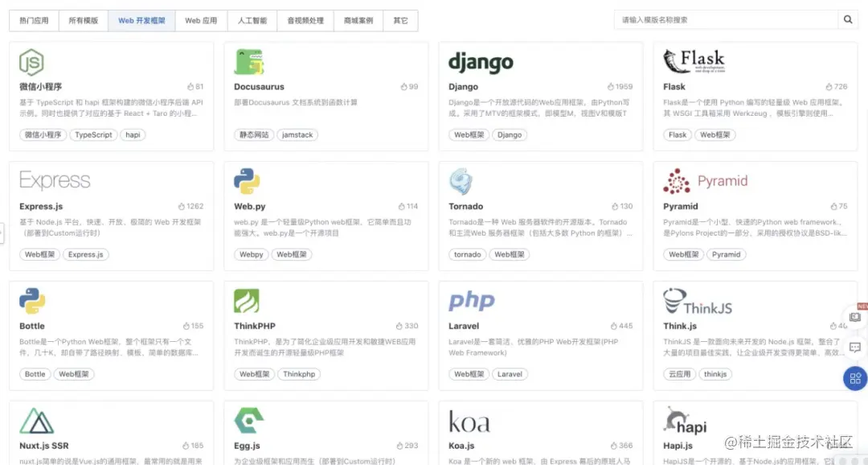Screen dimensions: 868x465
Task: Click the left edge collapse handle
Action: pos(2,232)
